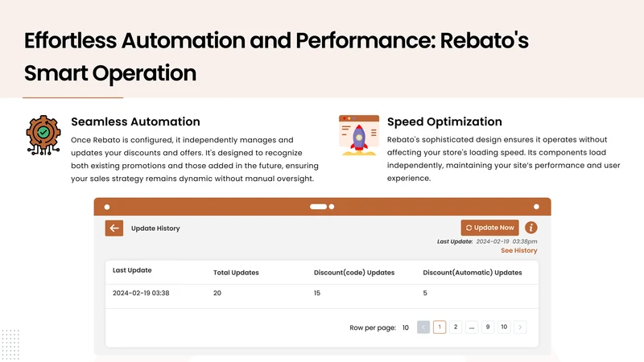Select the automatic discount updates value 5
Image resolution: width=644 pixels, height=362 pixels.
pos(425,293)
